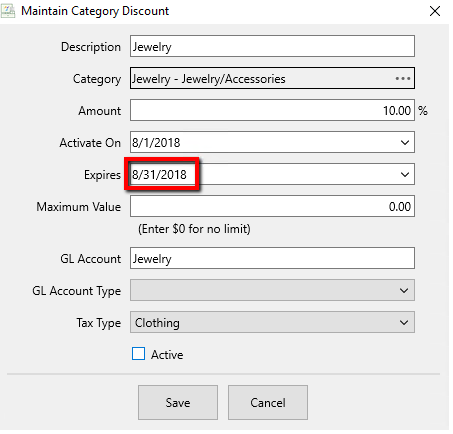Tick the Active checkbox

[138, 354]
